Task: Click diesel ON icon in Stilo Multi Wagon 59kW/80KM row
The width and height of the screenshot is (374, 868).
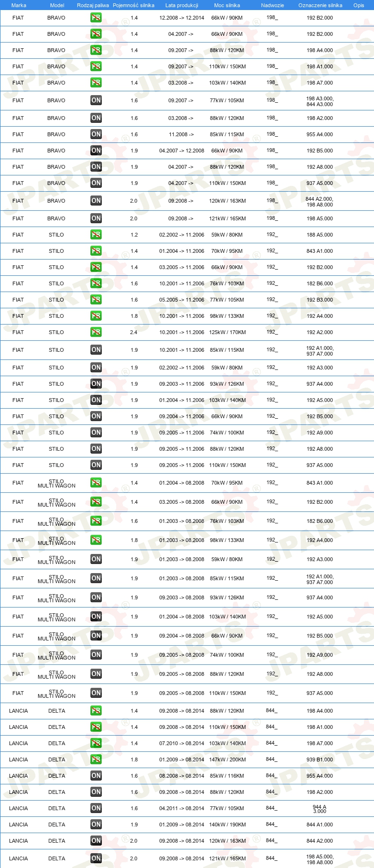Action: coord(96,559)
